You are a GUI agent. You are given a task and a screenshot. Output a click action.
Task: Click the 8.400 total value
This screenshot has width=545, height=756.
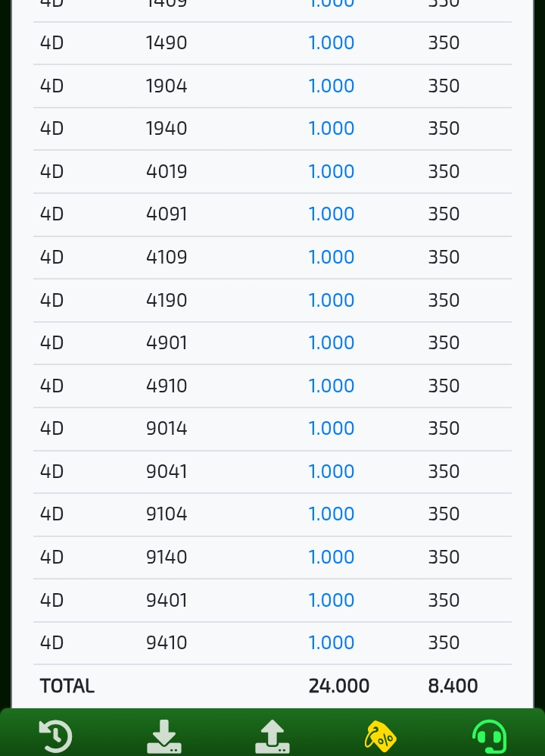453,686
